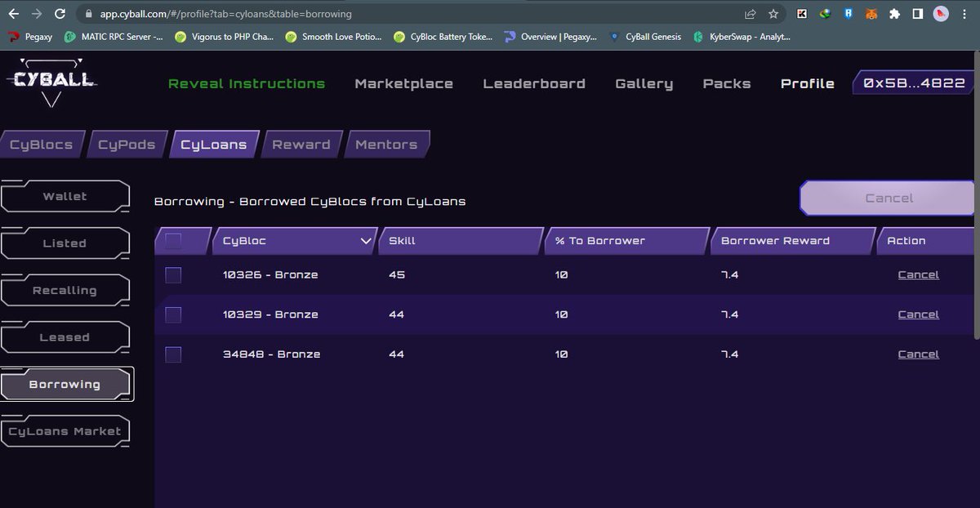Open the extensions puzzle-piece menu
Viewport: 980px width, 508px height.
point(895,14)
